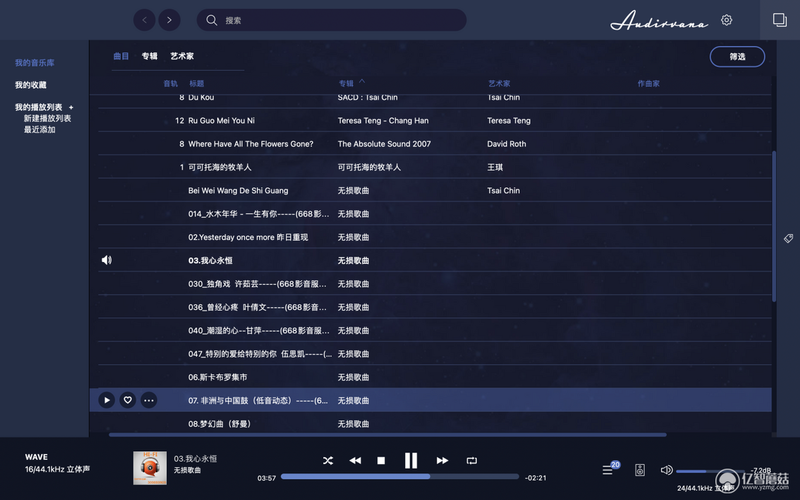The height and width of the screenshot is (500, 800).
Task: Open 新建播放列表 playlist
Action: point(47,118)
